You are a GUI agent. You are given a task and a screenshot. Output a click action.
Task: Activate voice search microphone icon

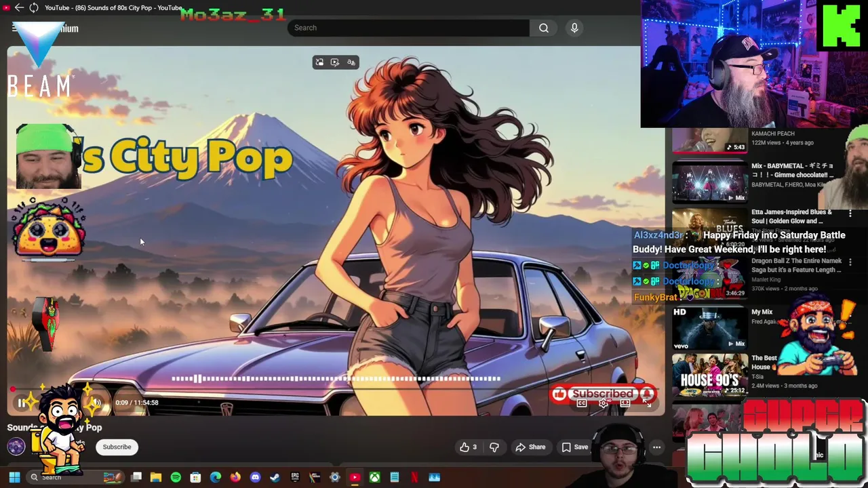click(x=574, y=28)
